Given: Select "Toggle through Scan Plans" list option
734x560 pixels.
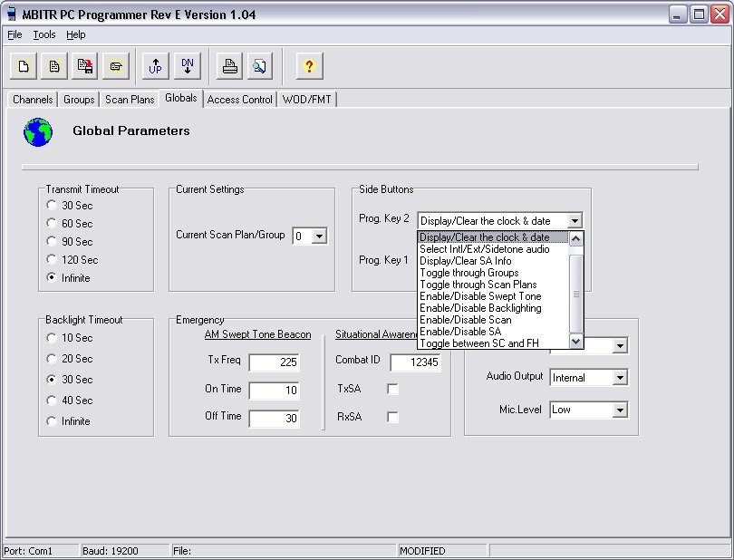Looking at the screenshot, I should (478, 285).
